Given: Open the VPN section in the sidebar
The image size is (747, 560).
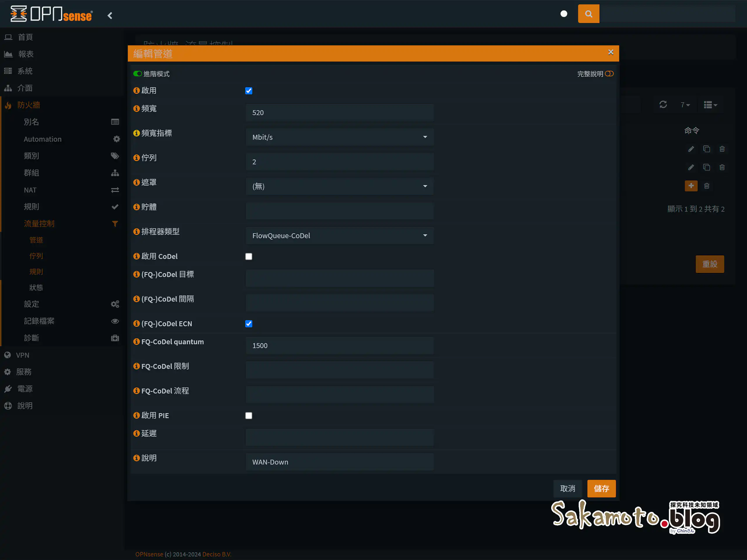Looking at the screenshot, I should (x=23, y=355).
